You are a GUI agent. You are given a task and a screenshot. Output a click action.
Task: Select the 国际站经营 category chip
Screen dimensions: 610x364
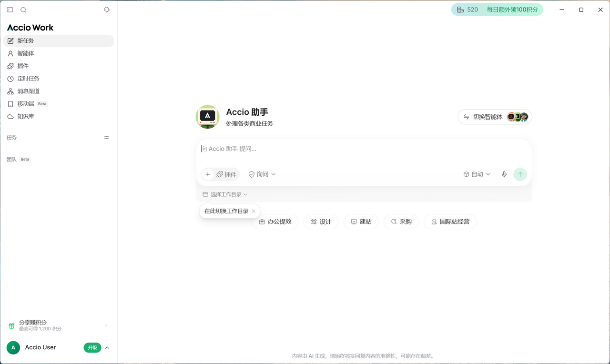point(450,222)
